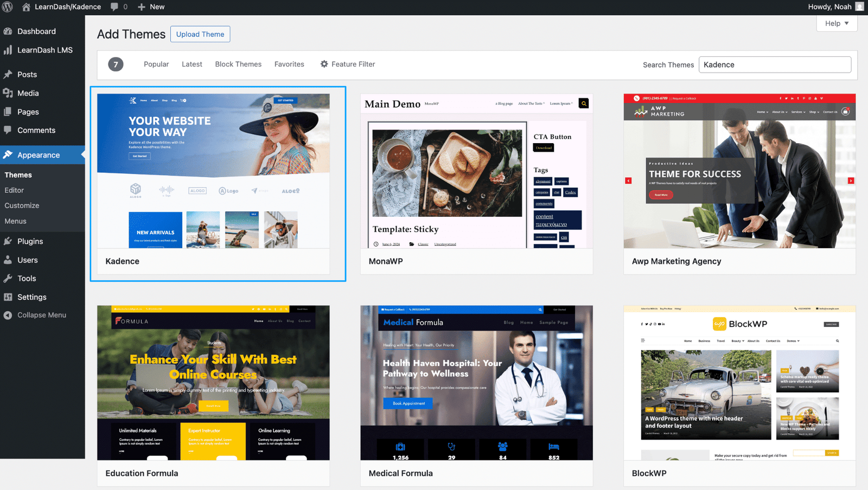Screen dimensions: 868x490
Task: Click the user avatar beside Howdy, Noah
Action: pos(859,7)
